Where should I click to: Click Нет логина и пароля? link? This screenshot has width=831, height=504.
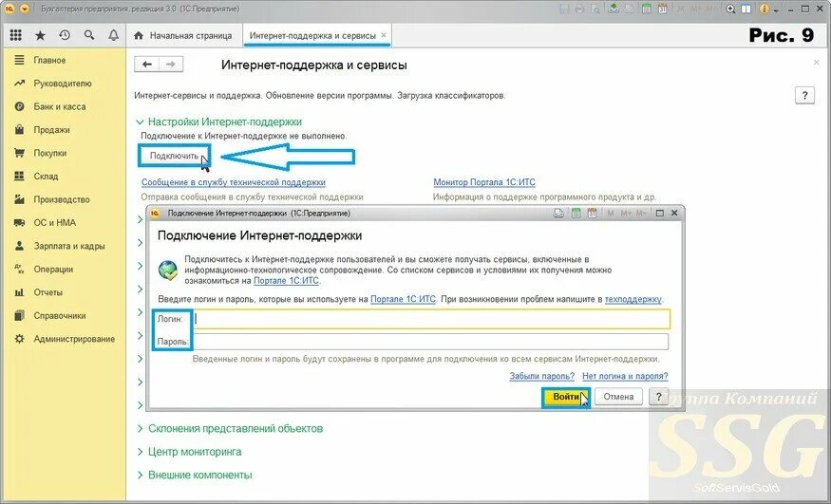pos(625,376)
